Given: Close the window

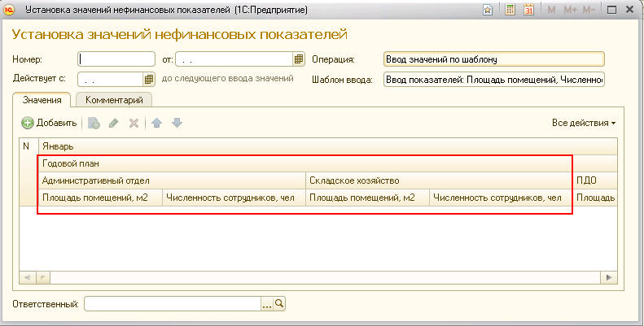Looking at the screenshot, I should point(629,10).
